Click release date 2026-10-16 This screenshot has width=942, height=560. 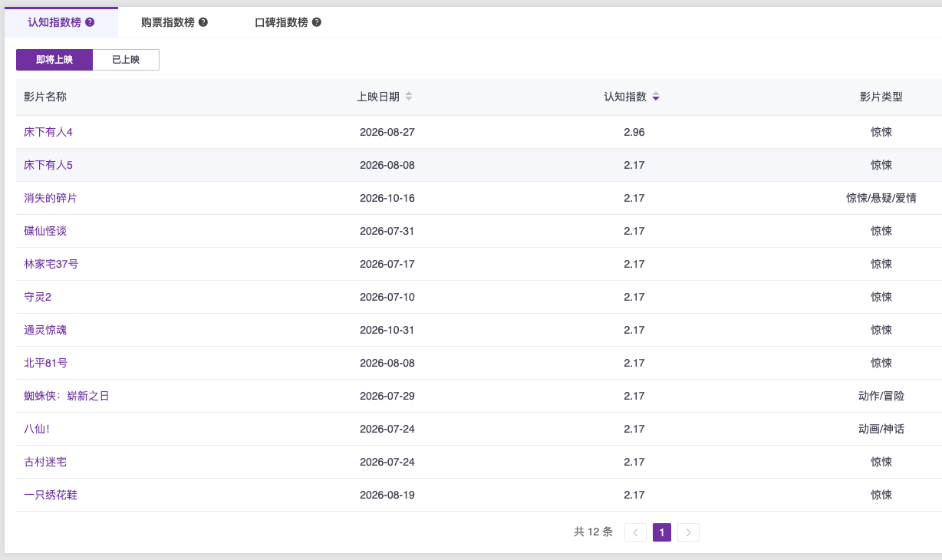pyautogui.click(x=387, y=198)
